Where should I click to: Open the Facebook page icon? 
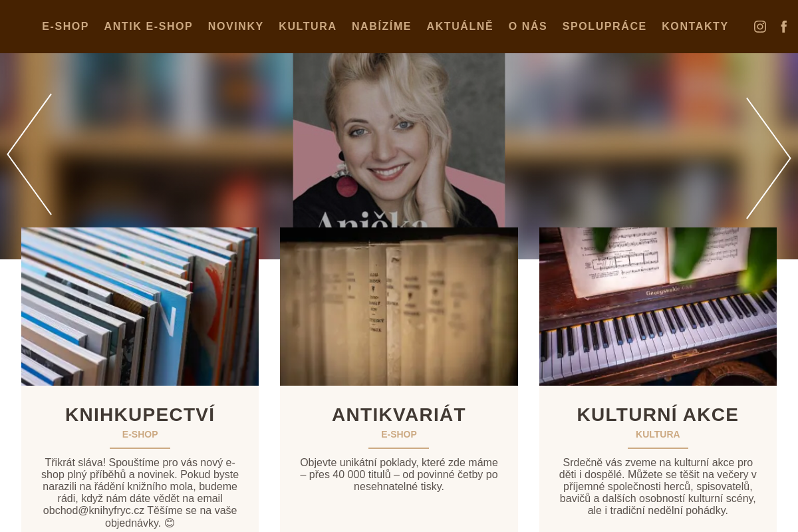coord(784,27)
